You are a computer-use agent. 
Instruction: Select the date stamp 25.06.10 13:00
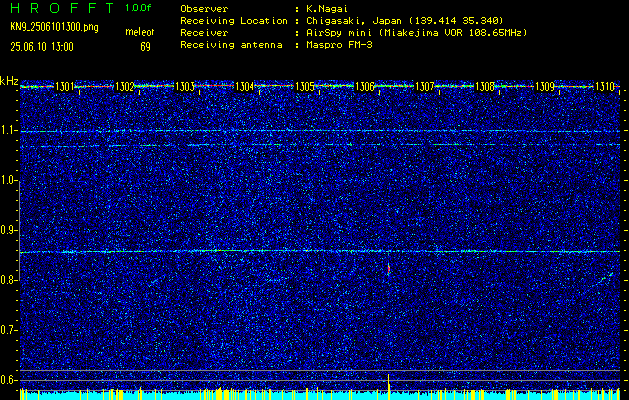[42, 47]
